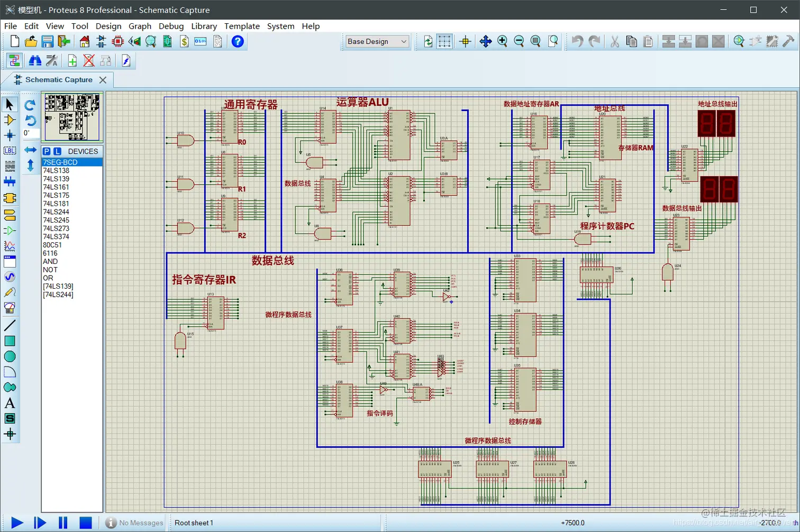Select the 2D circle graphics tool
Screen dimensions: 800x532
10,356
